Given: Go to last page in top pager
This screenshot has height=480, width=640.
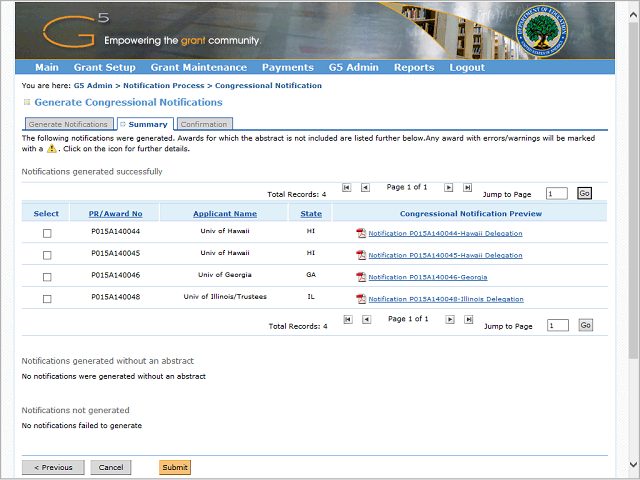Looking at the screenshot, I should [467, 187].
